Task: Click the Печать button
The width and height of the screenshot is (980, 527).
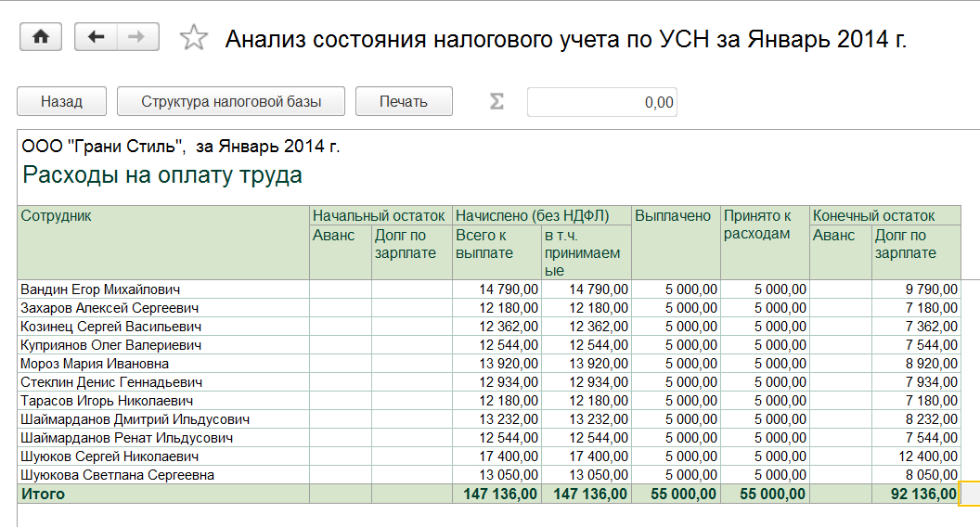Action: [x=403, y=102]
